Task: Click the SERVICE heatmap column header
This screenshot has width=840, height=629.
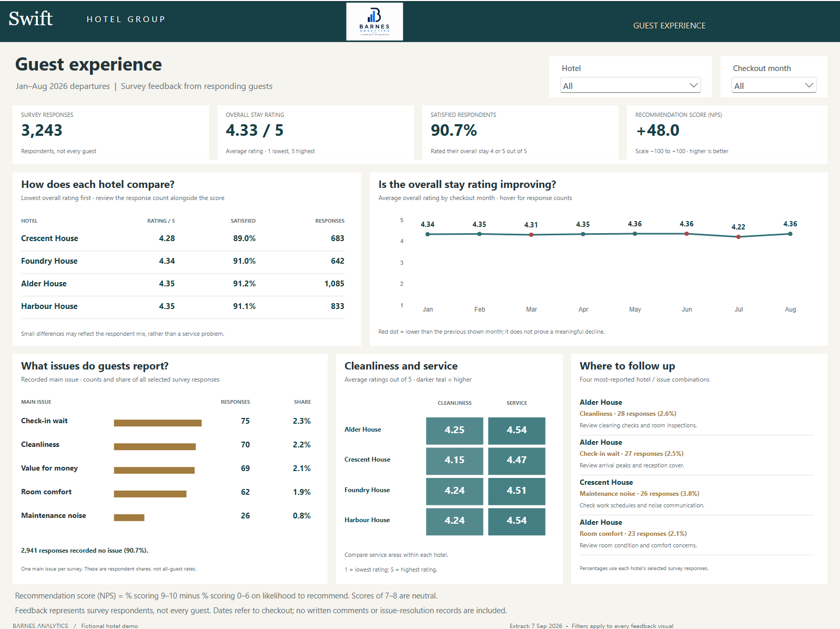Action: click(x=517, y=403)
